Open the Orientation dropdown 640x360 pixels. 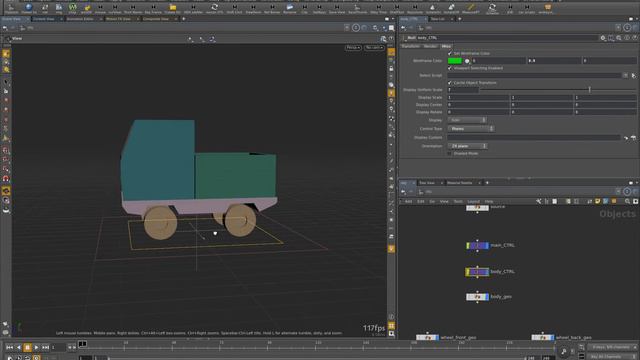click(467, 146)
